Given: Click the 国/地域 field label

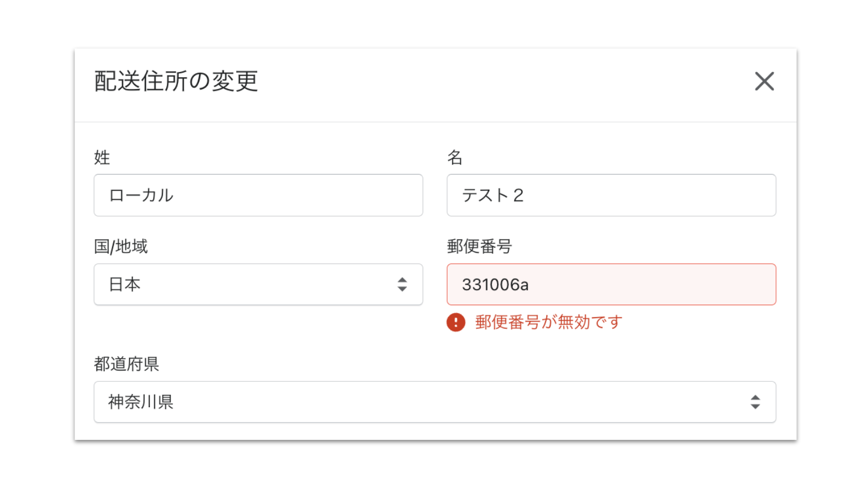Looking at the screenshot, I should coord(121,246).
